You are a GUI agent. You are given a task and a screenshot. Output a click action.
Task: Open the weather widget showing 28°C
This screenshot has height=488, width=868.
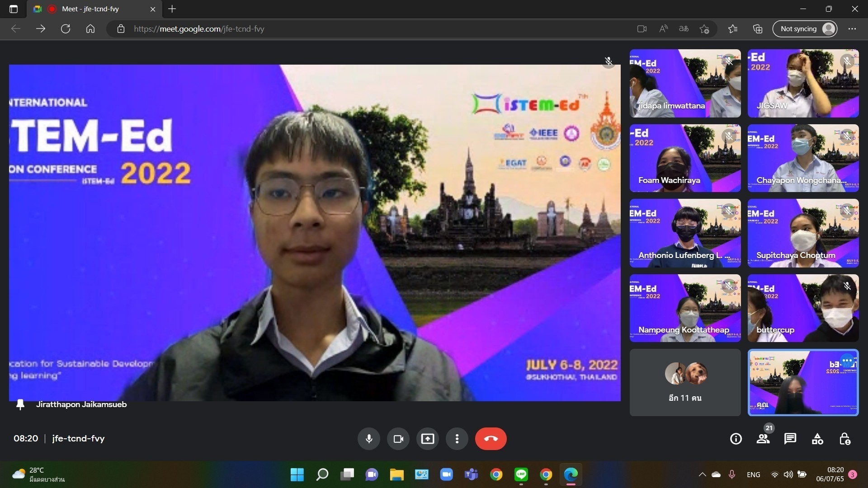[x=38, y=474]
